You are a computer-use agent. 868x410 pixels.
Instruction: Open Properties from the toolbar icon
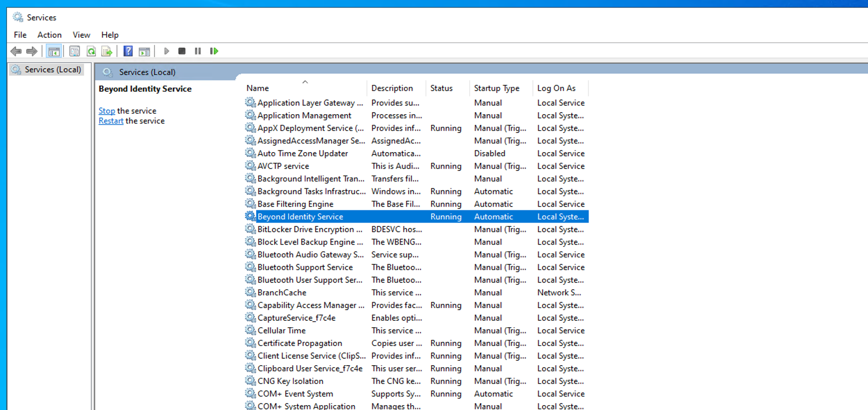pyautogui.click(x=75, y=51)
